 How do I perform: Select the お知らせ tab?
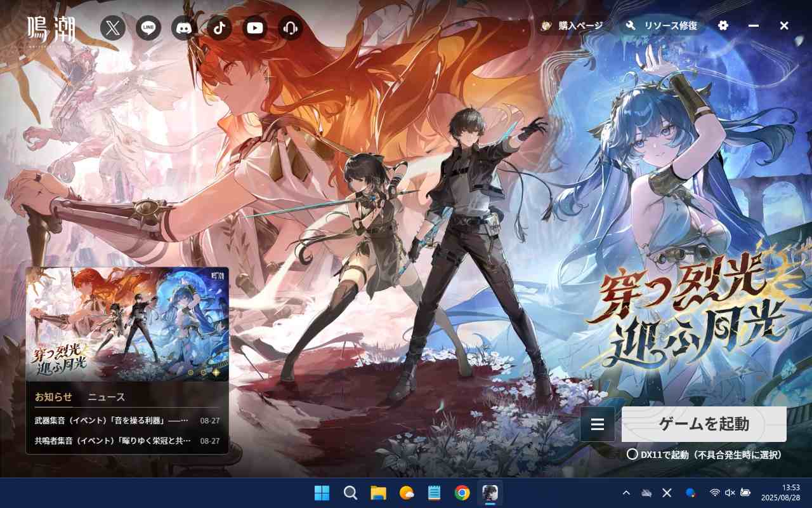click(x=53, y=397)
